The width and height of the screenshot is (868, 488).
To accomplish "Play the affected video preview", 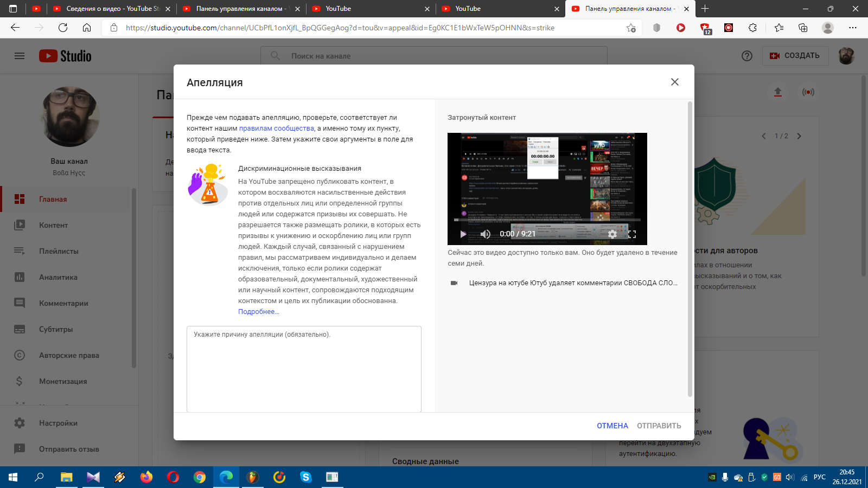I will coord(463,234).
